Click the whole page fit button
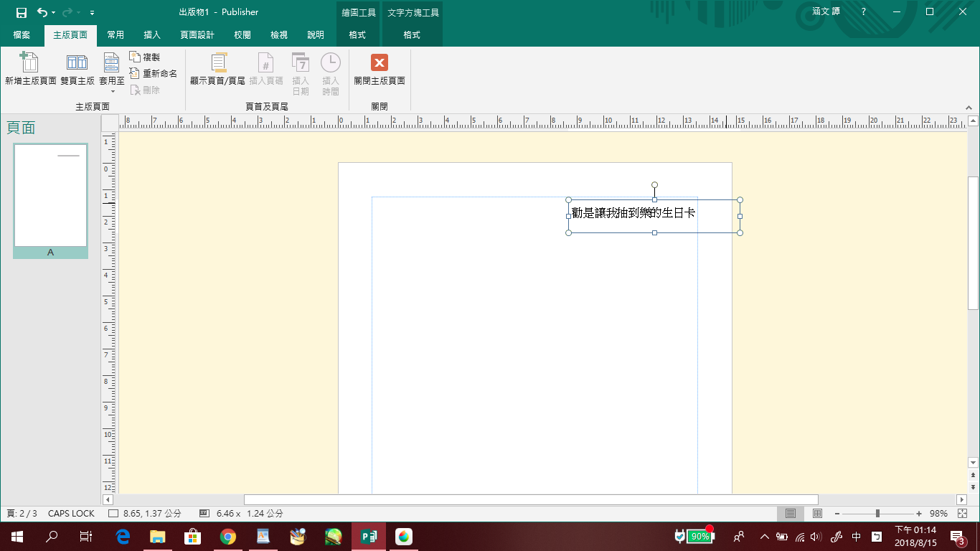This screenshot has height=551, width=980. 962,514
